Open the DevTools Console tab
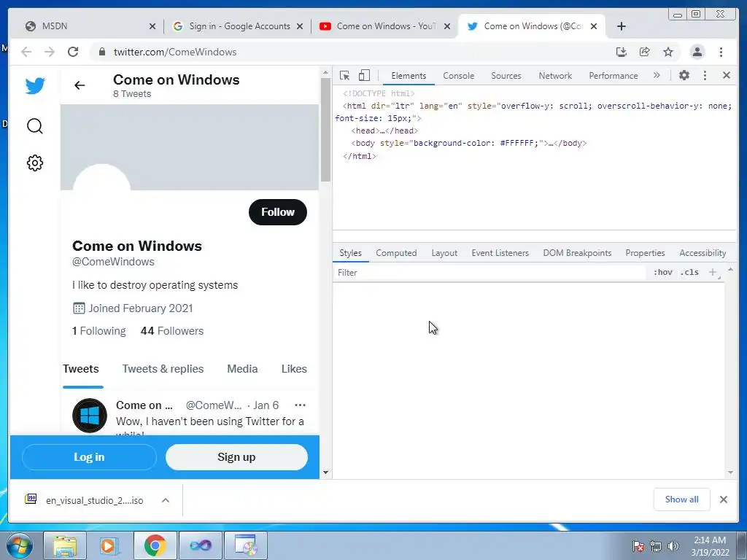Viewport: 747px width, 560px height. coord(458,76)
